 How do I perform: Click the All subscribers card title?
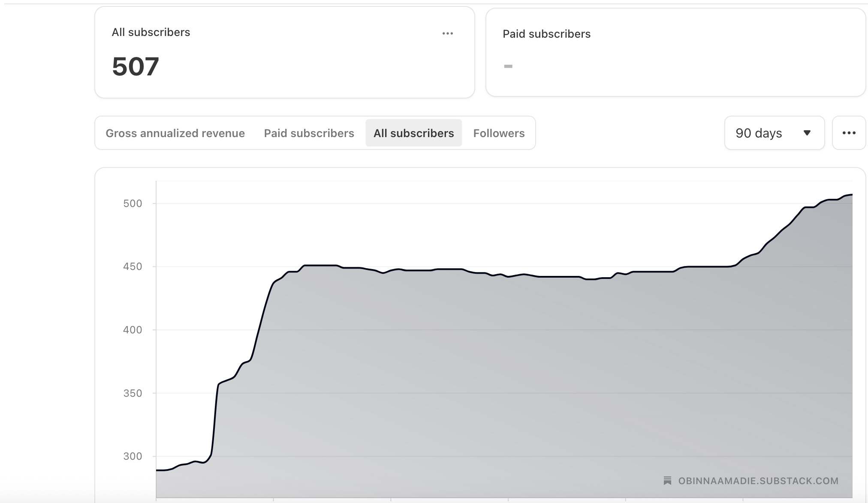pos(151,32)
